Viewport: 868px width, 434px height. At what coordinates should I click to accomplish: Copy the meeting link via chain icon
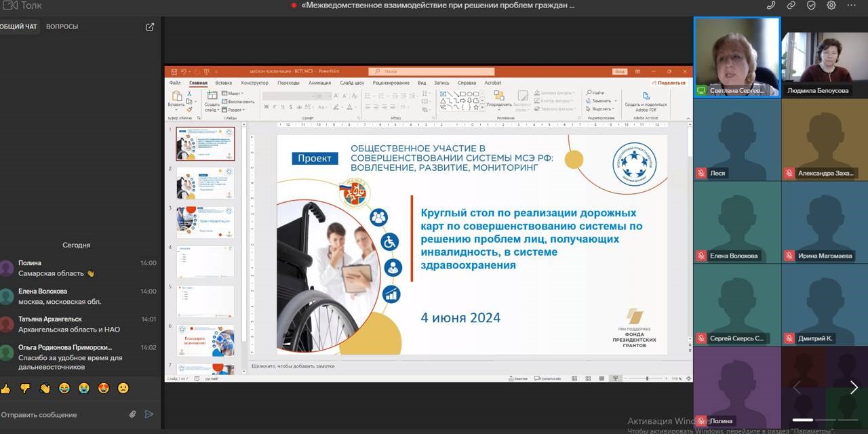click(x=791, y=5)
